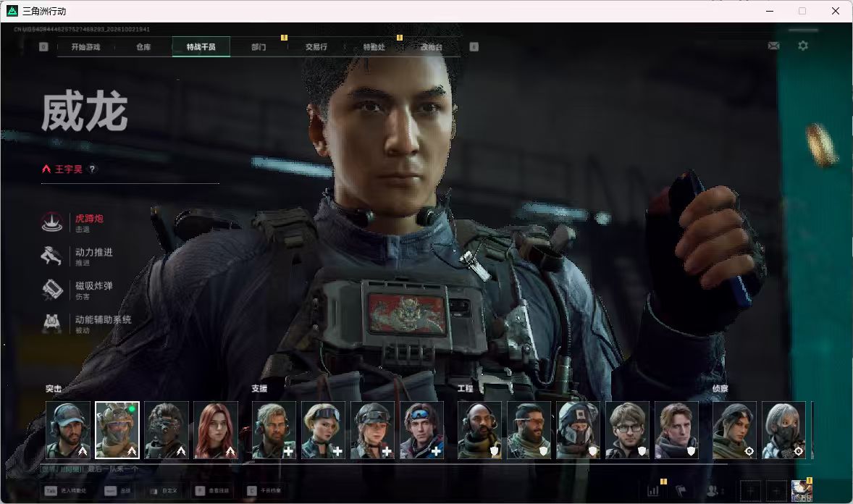Select the red-haired assault operator portrait
The height and width of the screenshot is (504, 853).
[x=216, y=430]
